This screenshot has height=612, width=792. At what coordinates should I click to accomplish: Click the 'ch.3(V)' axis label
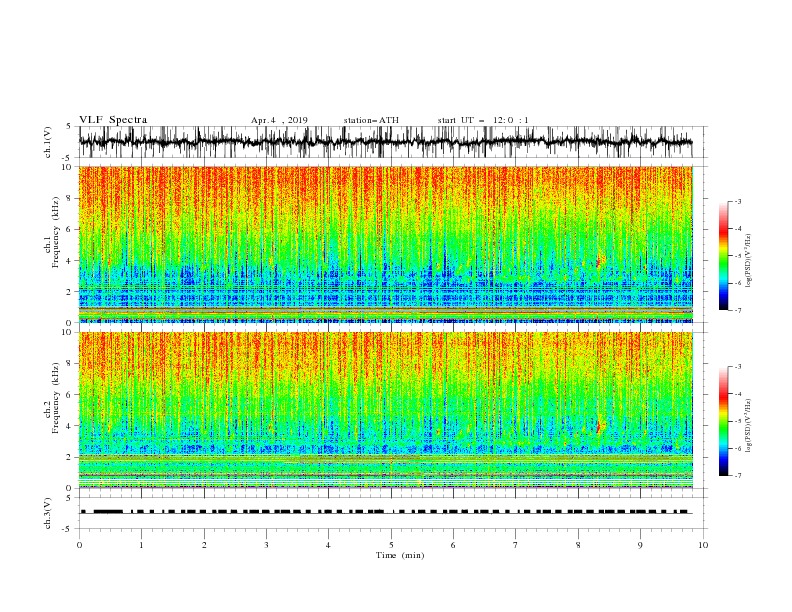click(48, 513)
